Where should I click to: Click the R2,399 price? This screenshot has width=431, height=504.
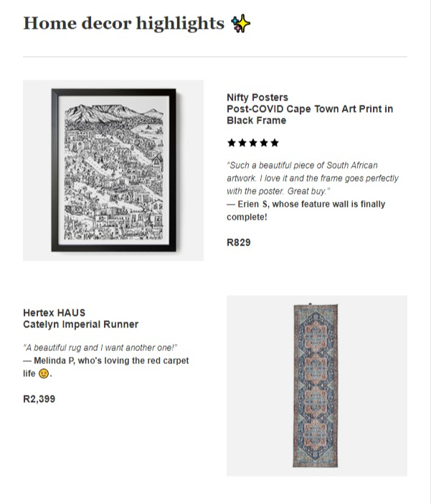pos(39,399)
